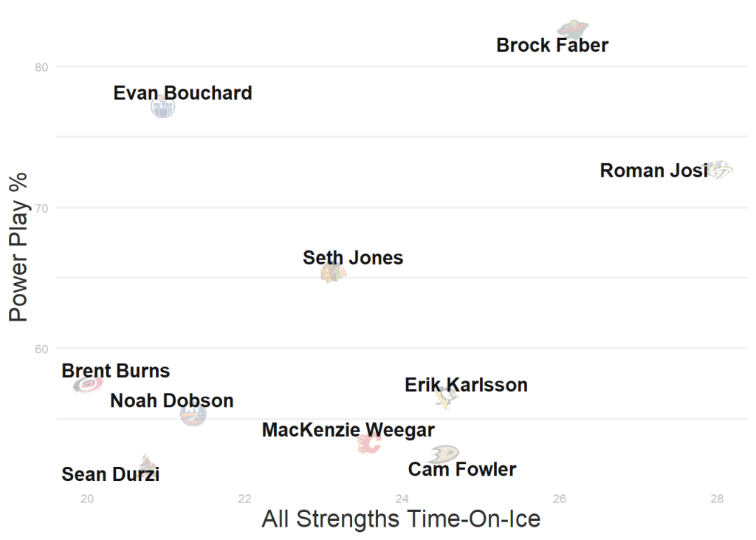Select the Nashville Predators logo beside Roman Josi
The height and width of the screenshot is (540, 756).
click(x=720, y=170)
